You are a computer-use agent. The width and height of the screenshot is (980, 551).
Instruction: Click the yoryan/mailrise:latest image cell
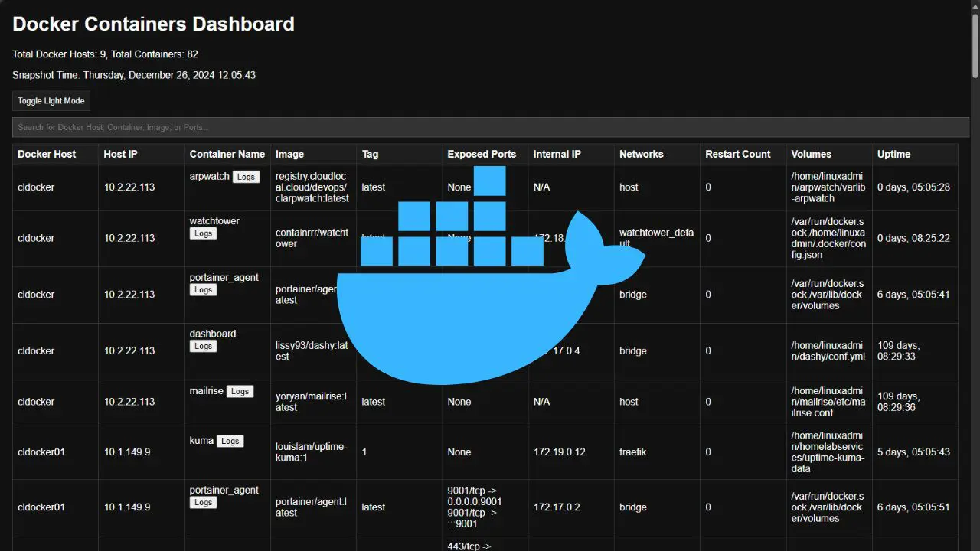312,402
